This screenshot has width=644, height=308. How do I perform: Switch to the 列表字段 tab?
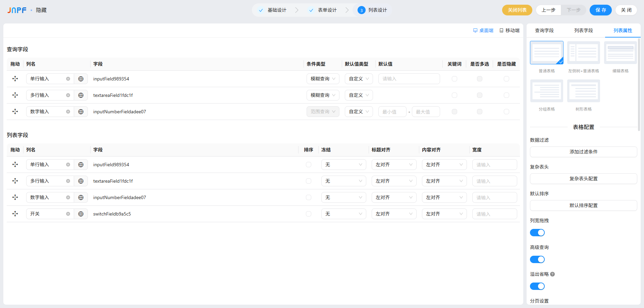583,30
